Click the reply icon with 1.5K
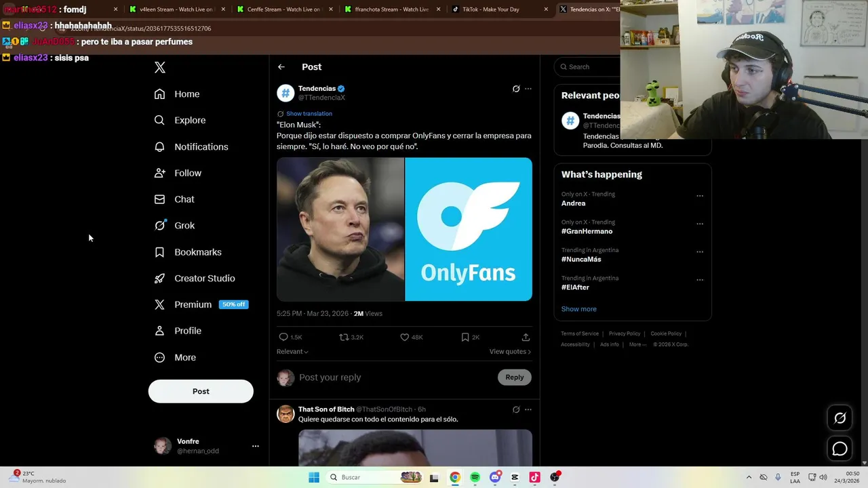 pos(283,337)
